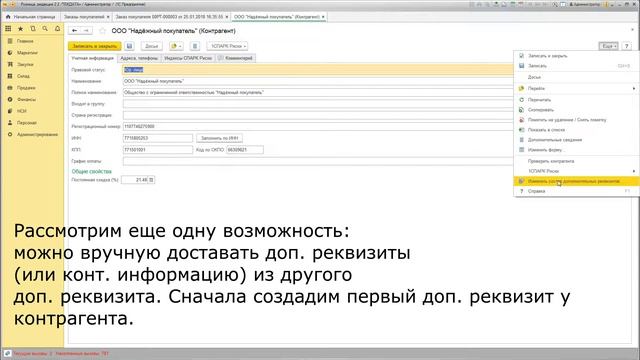Open the history clipboard icon
The width and height of the screenshot is (640, 360).
pyautogui.click(x=33, y=29)
